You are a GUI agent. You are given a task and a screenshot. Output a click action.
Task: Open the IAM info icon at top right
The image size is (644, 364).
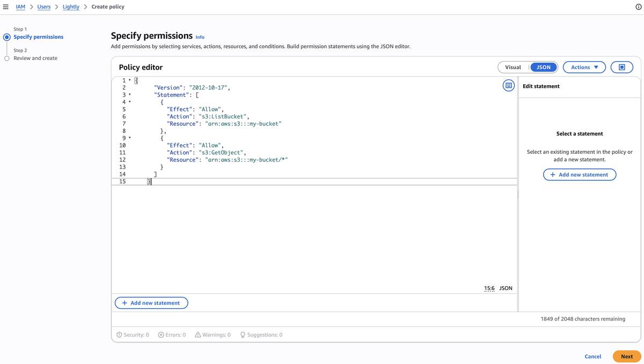tap(638, 6)
